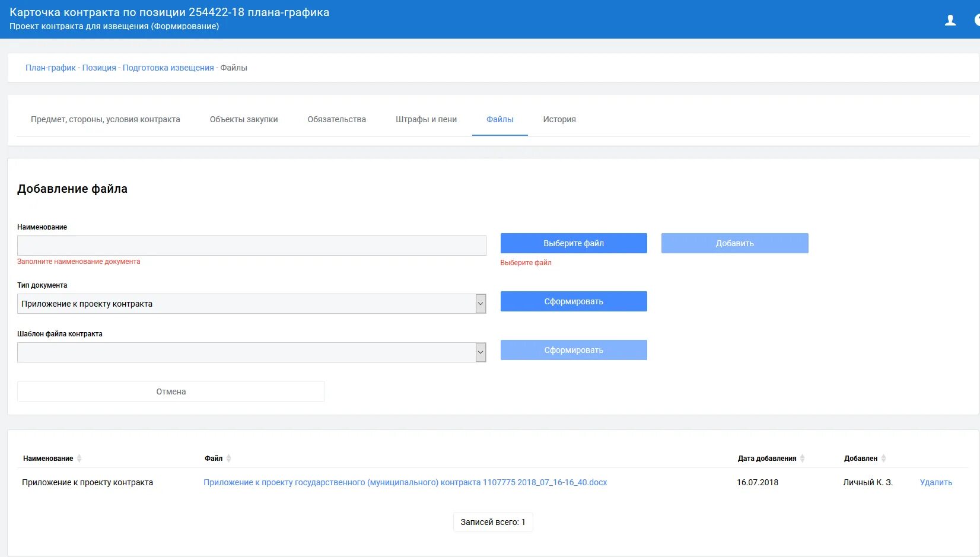Image resolution: width=980 pixels, height=557 pixels.
Task: Select the Файлы tab
Action: tap(500, 119)
